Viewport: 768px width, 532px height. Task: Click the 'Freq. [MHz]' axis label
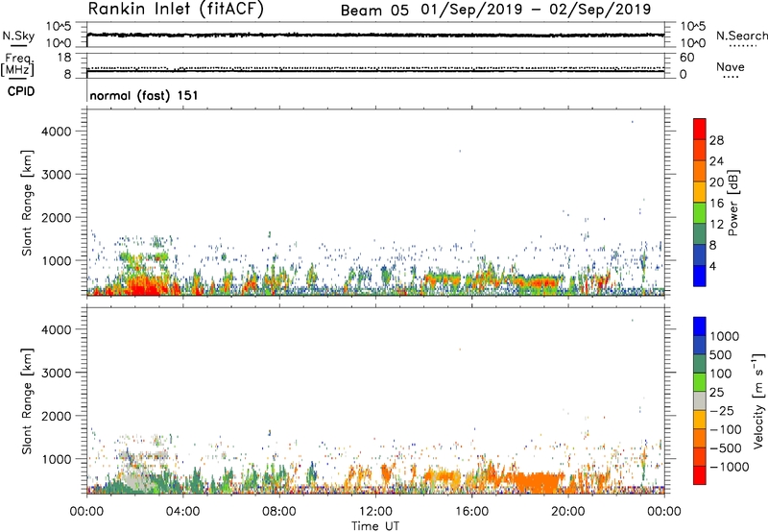17,64
